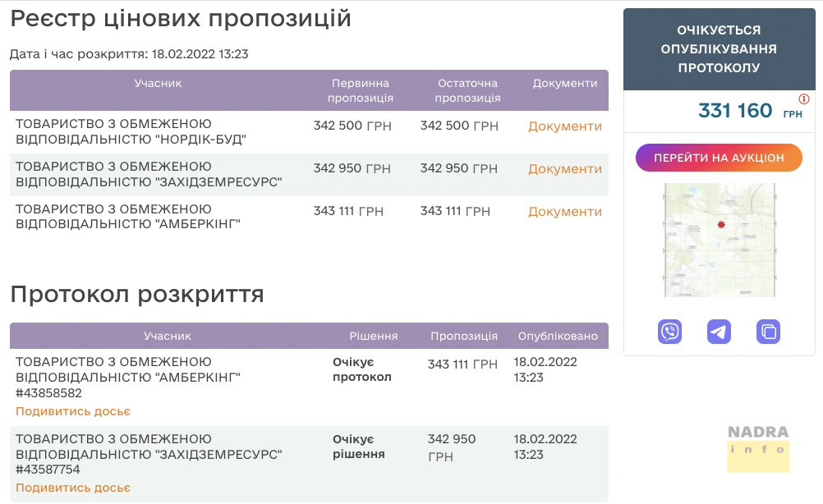This screenshot has height=504, width=823.
Task: Click the 331 160 грн price value
Action: 735,111
